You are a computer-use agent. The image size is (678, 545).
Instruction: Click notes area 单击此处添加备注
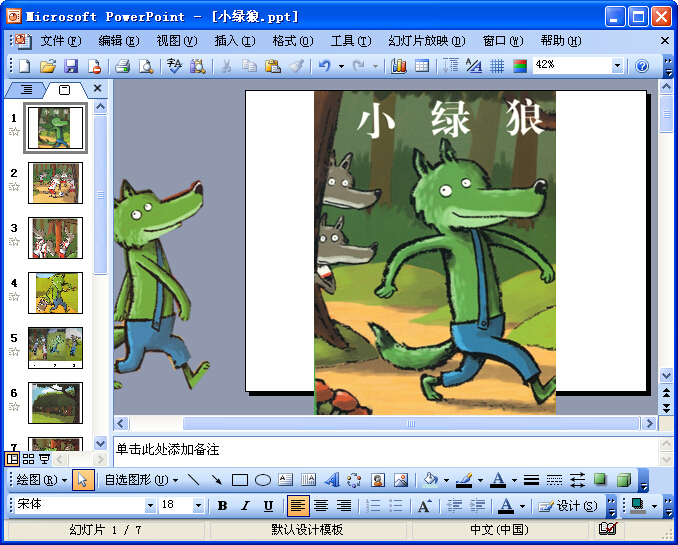click(x=167, y=449)
